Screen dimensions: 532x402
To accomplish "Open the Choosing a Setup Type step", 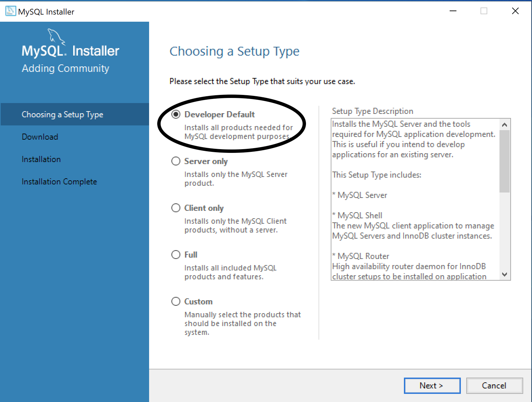I will (x=75, y=114).
